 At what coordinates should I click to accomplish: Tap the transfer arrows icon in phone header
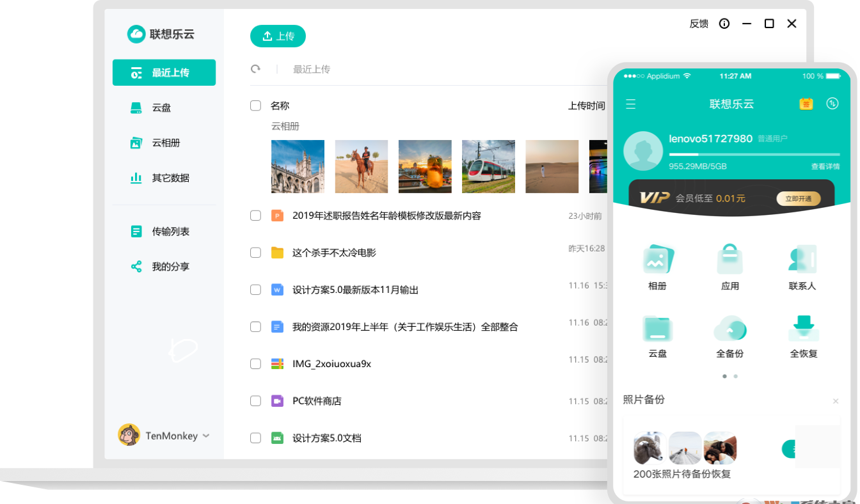(x=832, y=103)
